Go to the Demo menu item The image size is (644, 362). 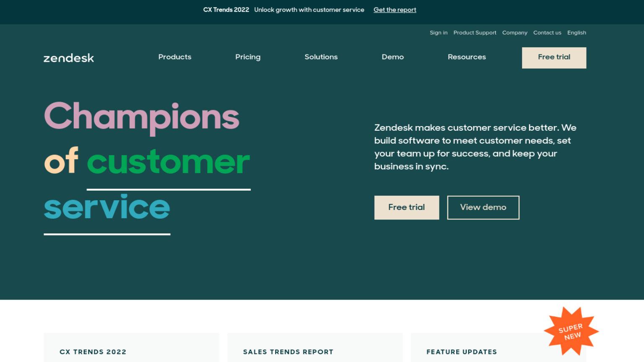tap(393, 57)
